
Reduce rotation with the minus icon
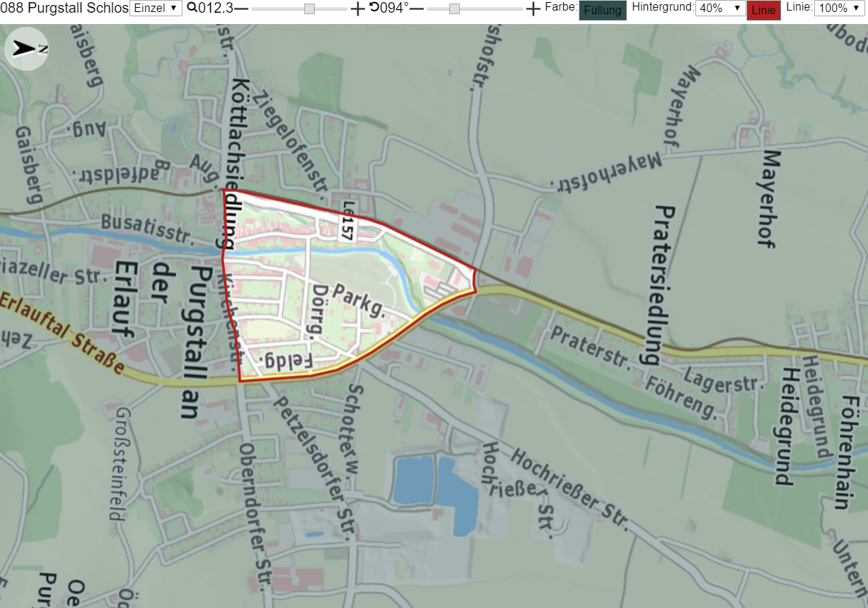click(417, 8)
